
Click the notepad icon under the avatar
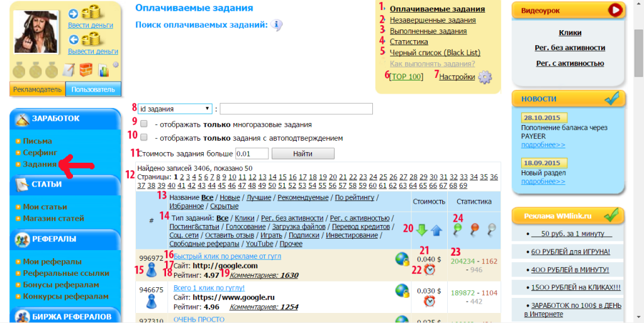pos(69,70)
